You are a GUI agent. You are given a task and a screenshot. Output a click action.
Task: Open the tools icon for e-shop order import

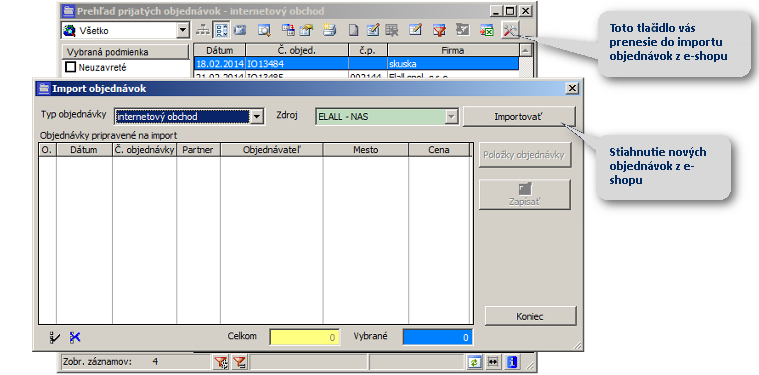pyautogui.click(x=510, y=30)
